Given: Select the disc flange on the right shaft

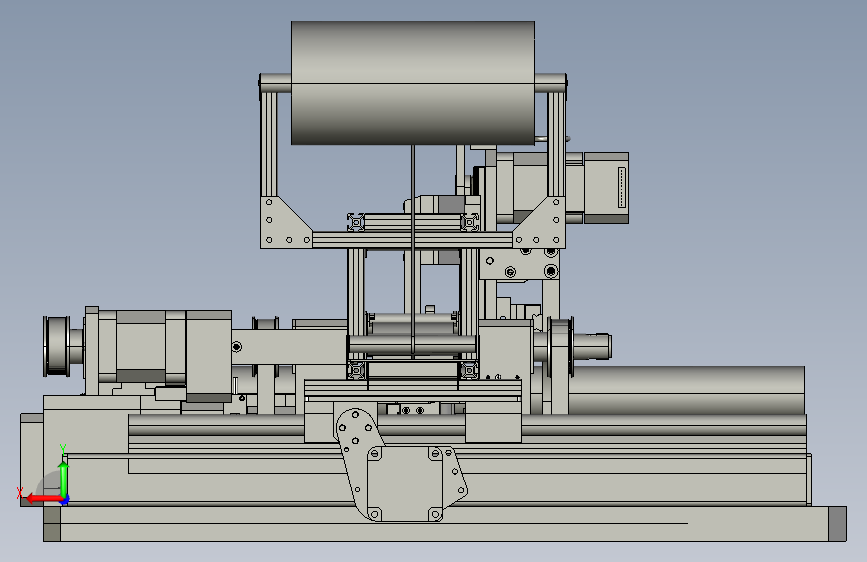Looking at the screenshot, I should pos(560,347).
